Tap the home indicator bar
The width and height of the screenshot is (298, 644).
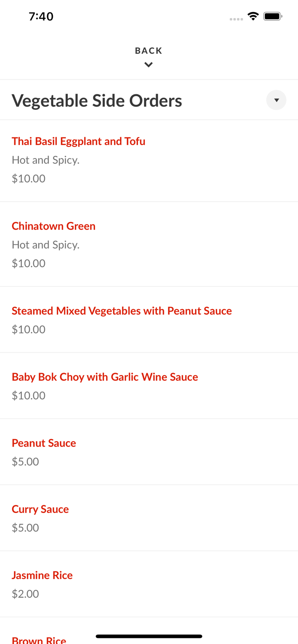148,636
